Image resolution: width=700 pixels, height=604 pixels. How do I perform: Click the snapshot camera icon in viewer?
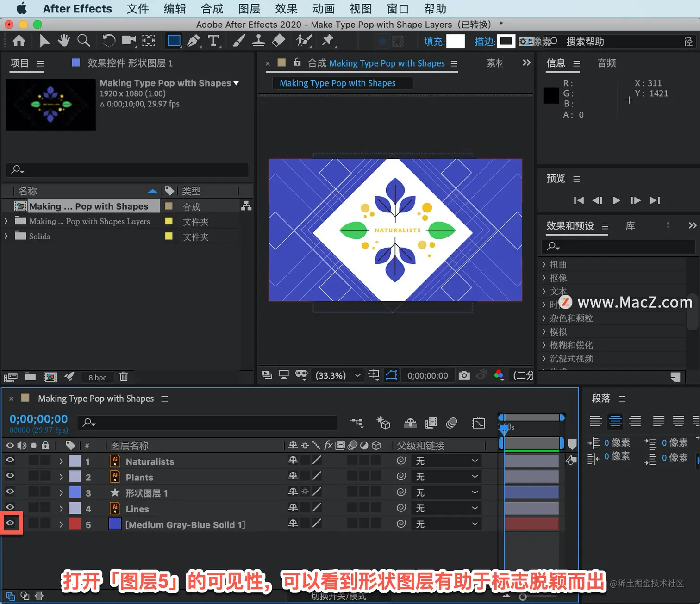(x=464, y=375)
